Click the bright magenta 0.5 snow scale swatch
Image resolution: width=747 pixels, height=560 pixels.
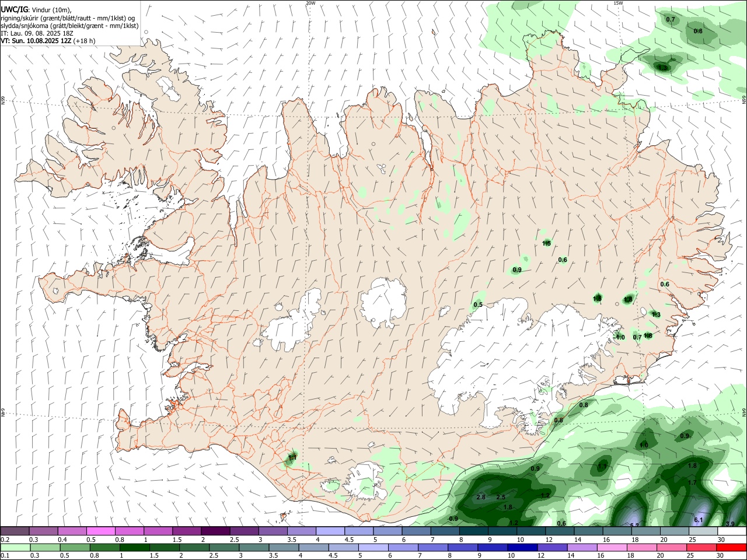[100, 531]
